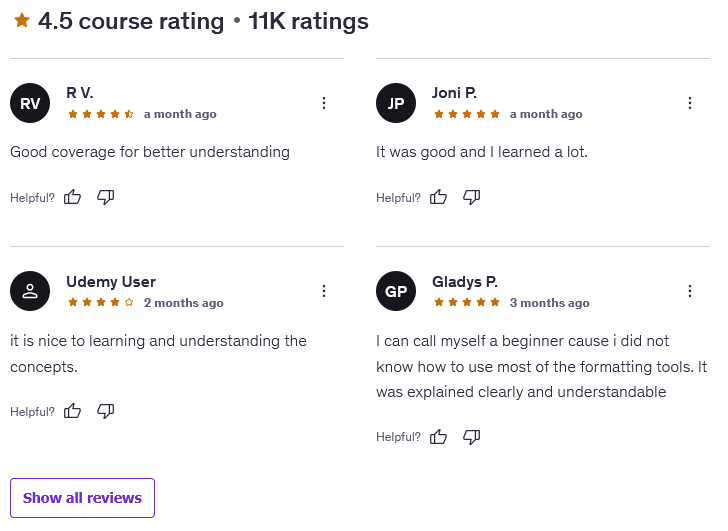Click the GP avatar for Gladys P.

[x=396, y=291]
